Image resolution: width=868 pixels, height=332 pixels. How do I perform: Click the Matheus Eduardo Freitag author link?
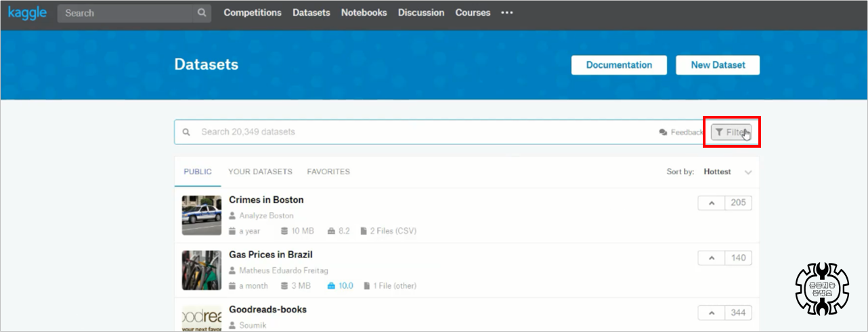(284, 270)
